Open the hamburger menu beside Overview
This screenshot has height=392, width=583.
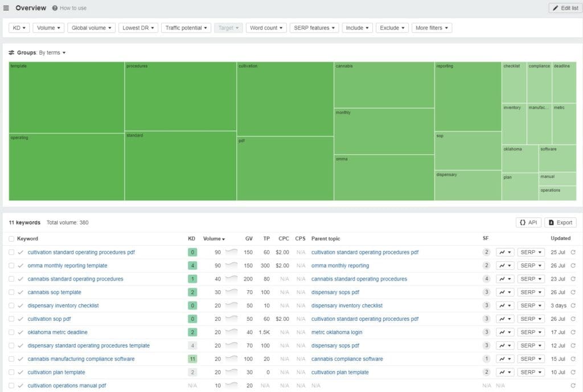tap(6, 8)
